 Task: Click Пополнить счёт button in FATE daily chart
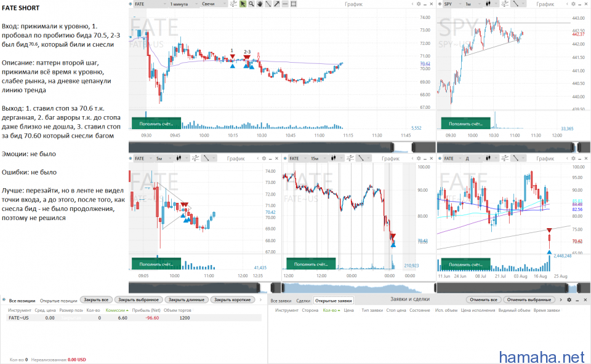click(x=466, y=264)
